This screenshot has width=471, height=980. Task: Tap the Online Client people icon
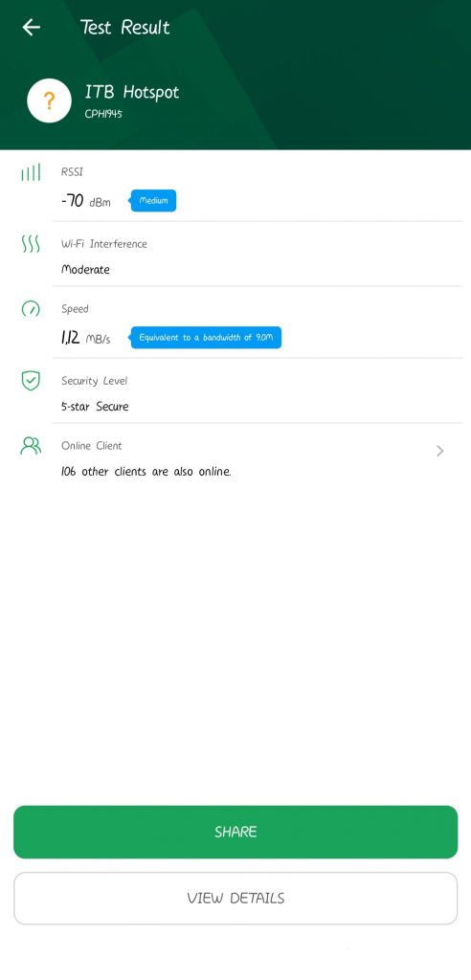[x=31, y=446]
